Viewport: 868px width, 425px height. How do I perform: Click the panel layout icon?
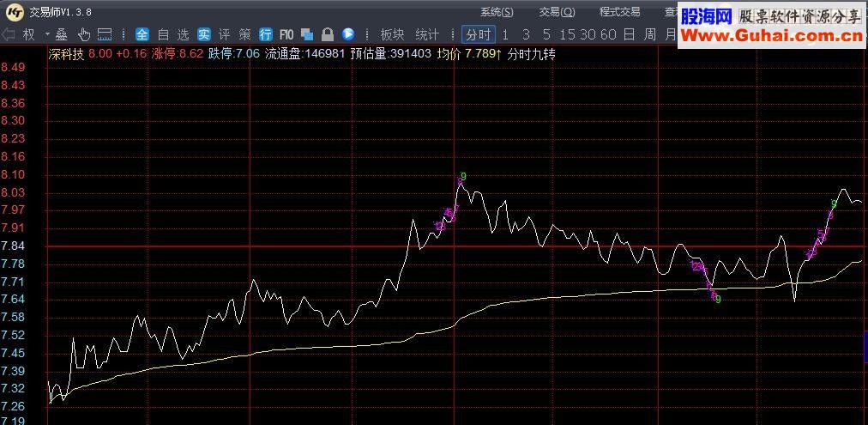click(x=105, y=35)
